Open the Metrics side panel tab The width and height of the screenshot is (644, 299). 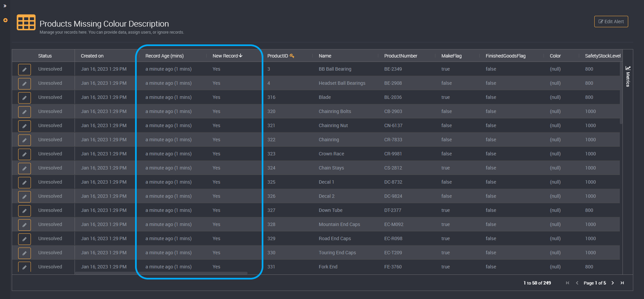(x=628, y=76)
